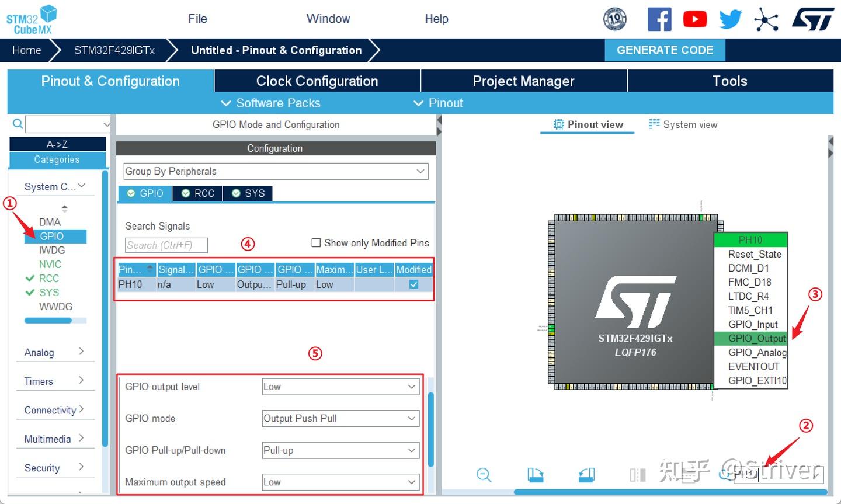Click the search magnifier icon in the categories panel
The image size is (841, 504).
point(18,124)
